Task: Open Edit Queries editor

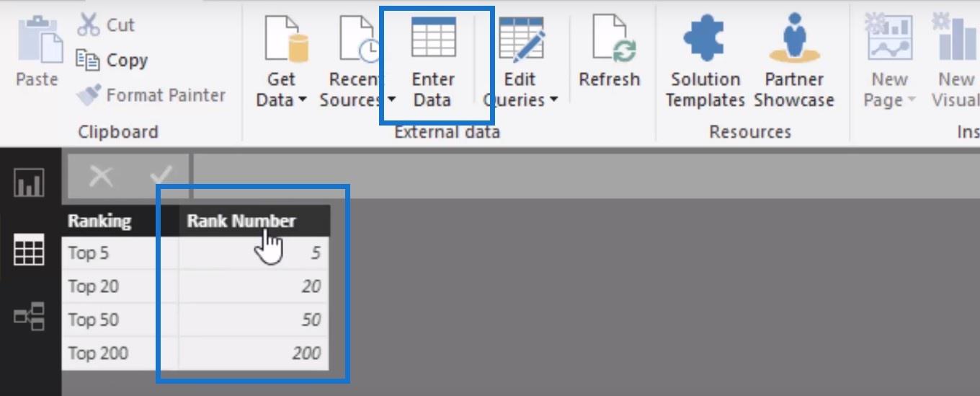Action: tap(520, 61)
